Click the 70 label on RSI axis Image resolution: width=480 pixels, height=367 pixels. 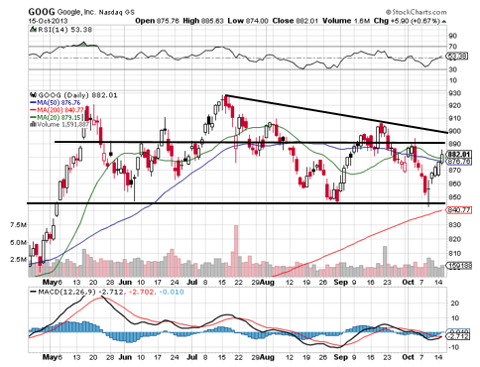[x=453, y=47]
